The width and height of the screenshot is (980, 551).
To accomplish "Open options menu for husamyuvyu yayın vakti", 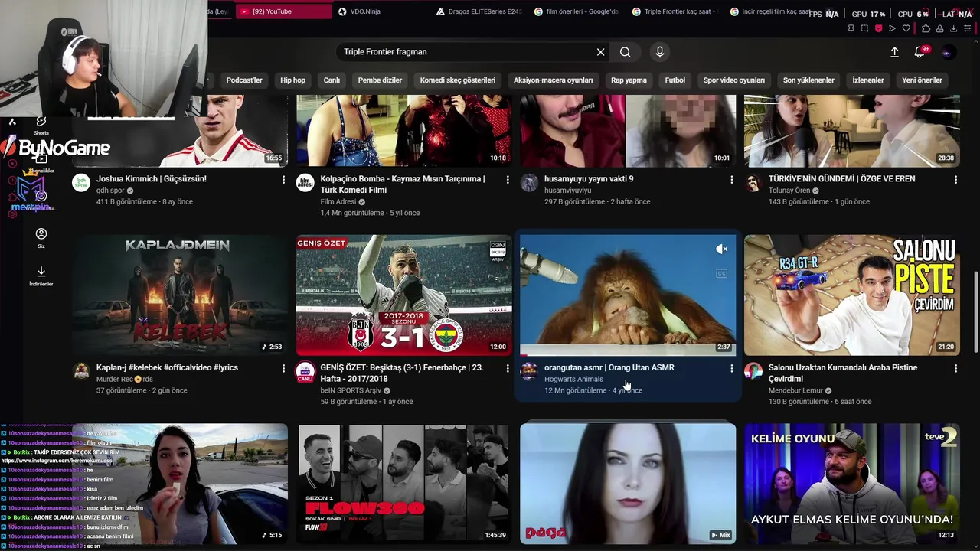I will pyautogui.click(x=731, y=179).
